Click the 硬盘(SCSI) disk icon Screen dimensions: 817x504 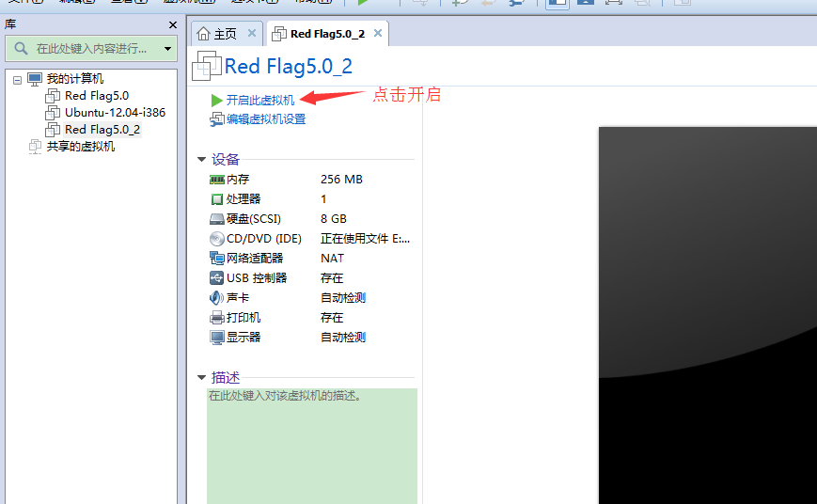pos(217,219)
